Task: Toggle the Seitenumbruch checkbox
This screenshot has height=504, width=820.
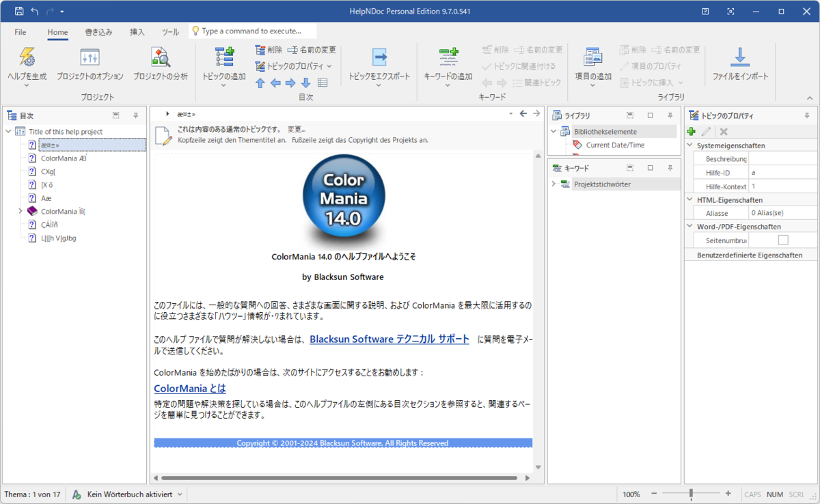Action: [783, 240]
